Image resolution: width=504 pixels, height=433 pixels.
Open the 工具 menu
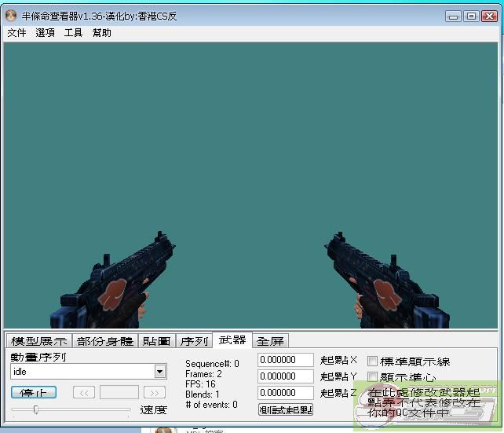pyautogui.click(x=73, y=33)
